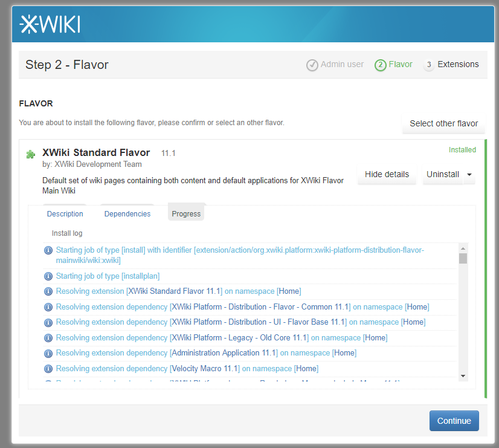Click the Extensions step number 3 icon
Image resolution: width=499 pixels, height=448 pixels.
pos(429,65)
